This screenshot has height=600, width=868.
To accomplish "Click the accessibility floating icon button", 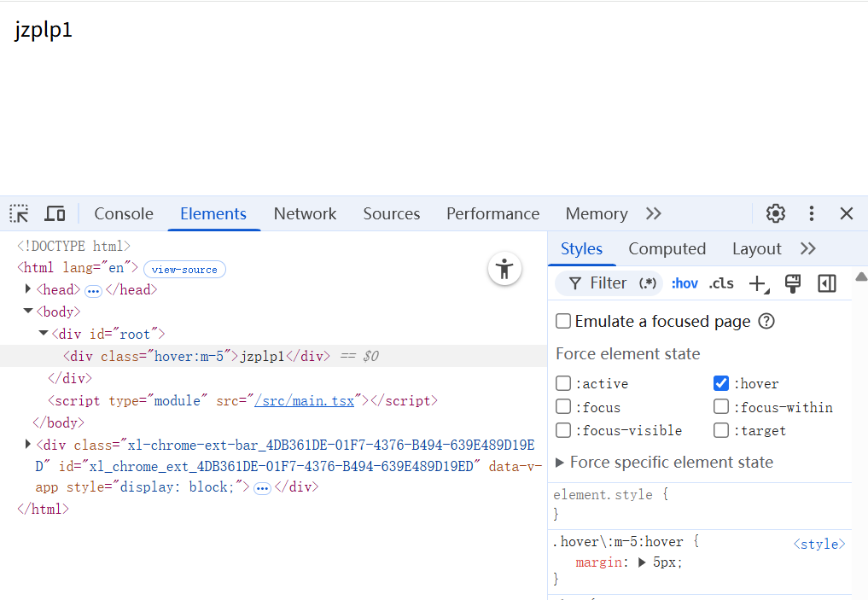I will [x=504, y=269].
